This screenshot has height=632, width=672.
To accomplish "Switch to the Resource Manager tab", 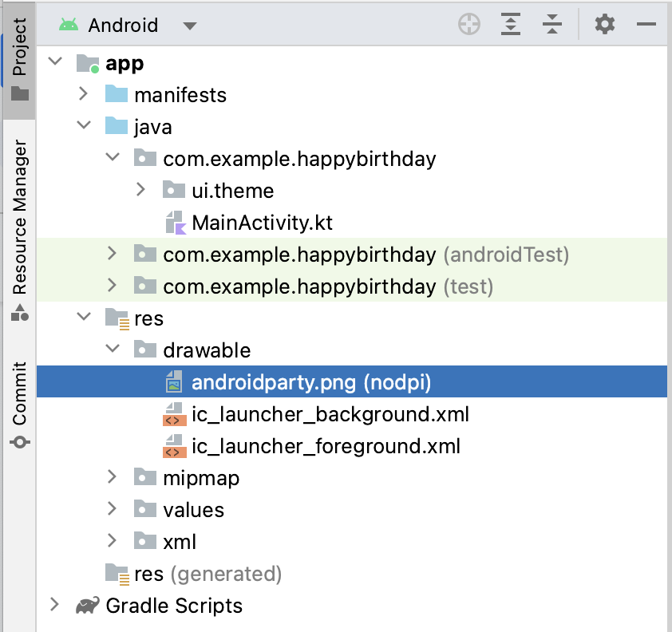I will [19, 231].
